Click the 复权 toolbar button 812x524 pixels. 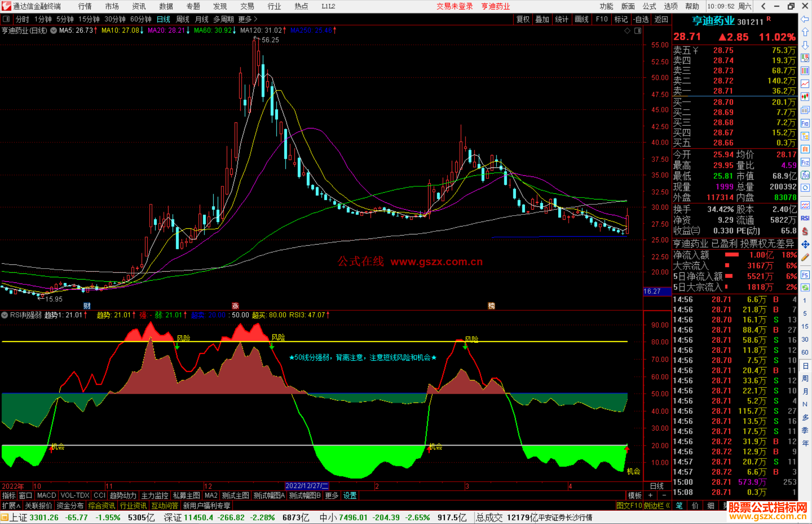pos(523,19)
